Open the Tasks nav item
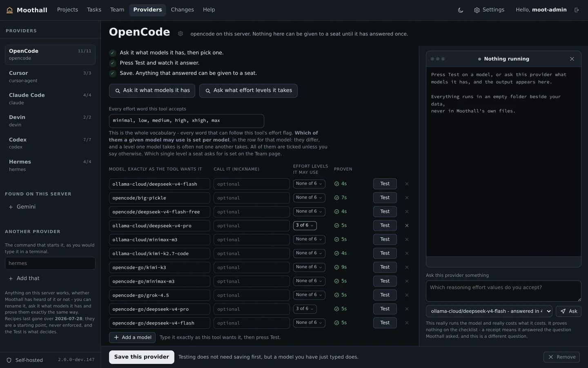 point(94,10)
